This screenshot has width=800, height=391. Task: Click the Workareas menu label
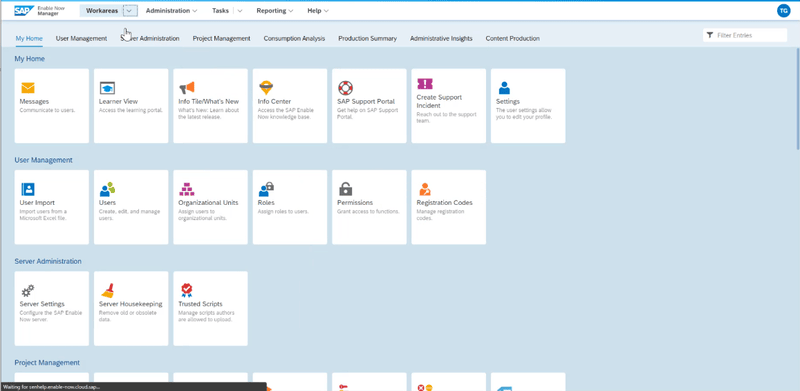pos(102,11)
